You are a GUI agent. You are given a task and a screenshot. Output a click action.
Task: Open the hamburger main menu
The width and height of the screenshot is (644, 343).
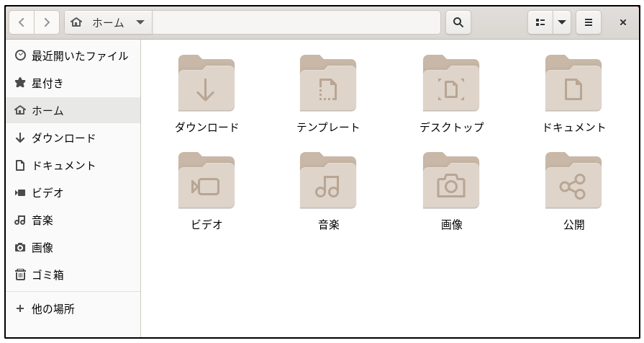[588, 22]
